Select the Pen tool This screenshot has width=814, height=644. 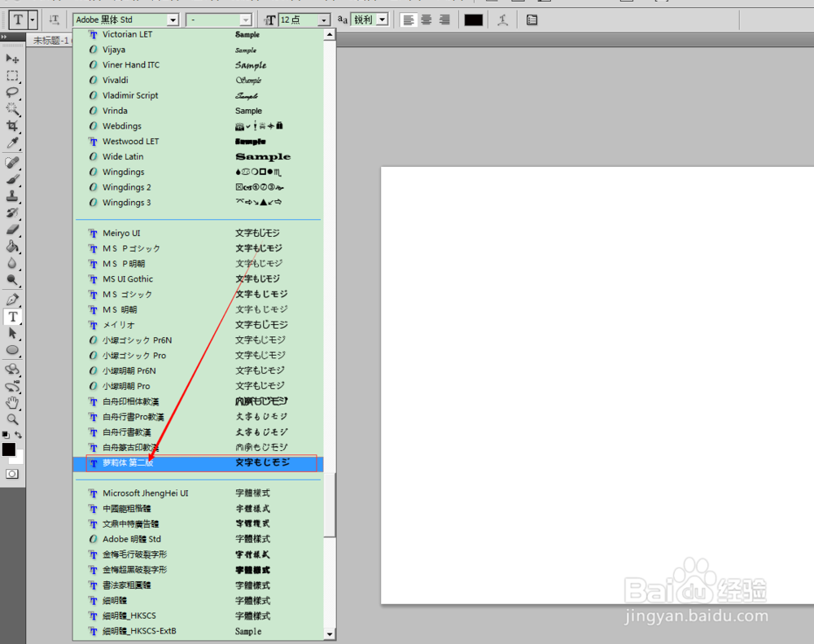pos(12,300)
